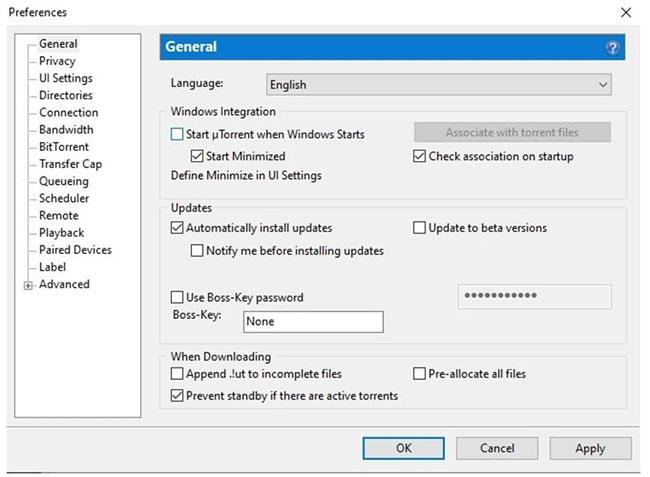This screenshot has width=650, height=477.
Task: Disable Automatically install updates
Action: coord(177,228)
